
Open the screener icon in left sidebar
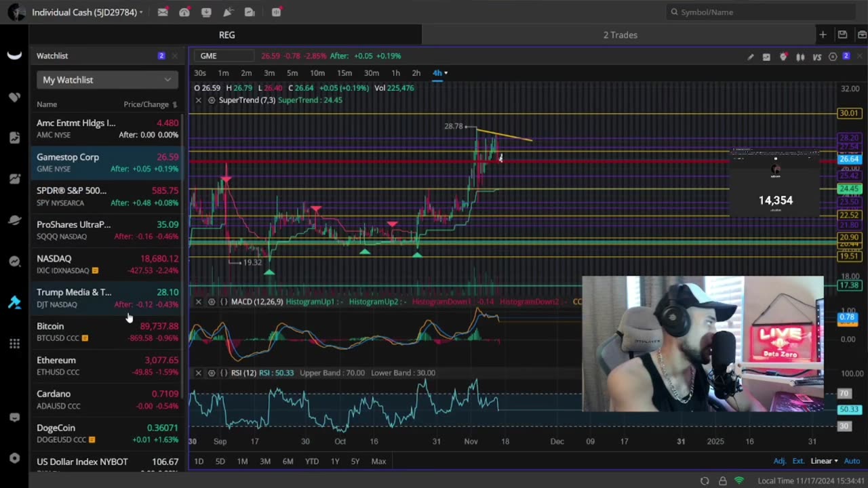14,179
